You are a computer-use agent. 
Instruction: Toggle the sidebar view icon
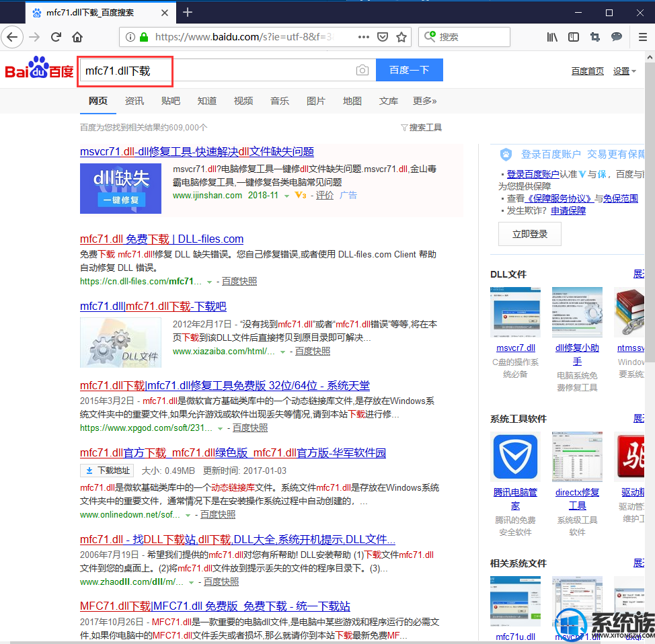click(x=574, y=37)
